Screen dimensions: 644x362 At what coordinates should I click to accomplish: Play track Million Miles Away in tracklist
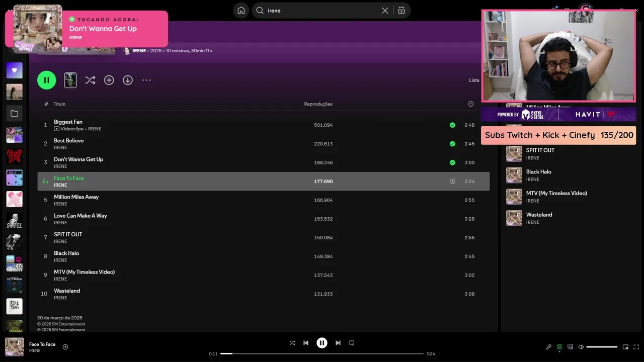[76, 197]
